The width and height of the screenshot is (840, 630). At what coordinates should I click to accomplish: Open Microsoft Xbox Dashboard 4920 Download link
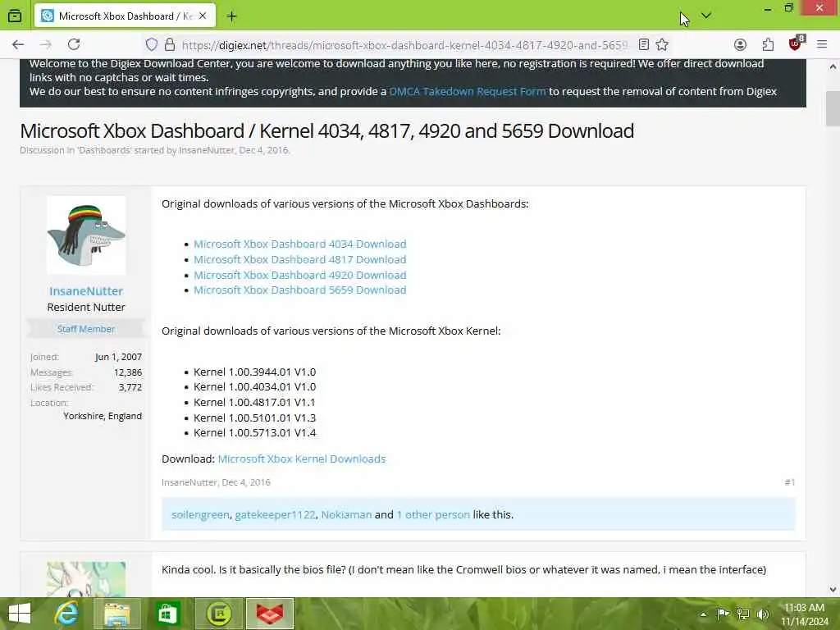pyautogui.click(x=300, y=275)
